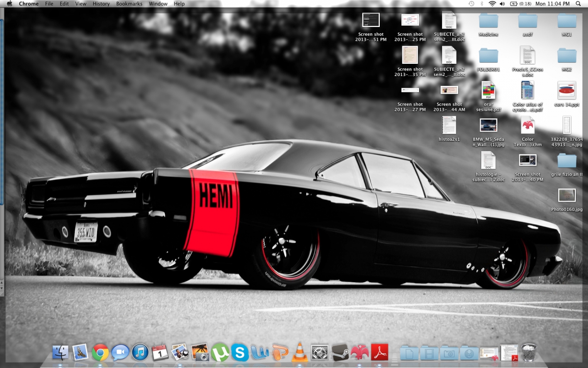Open Spotlight search in the menu bar
Image resolution: width=588 pixels, height=368 pixels.
(x=579, y=3)
